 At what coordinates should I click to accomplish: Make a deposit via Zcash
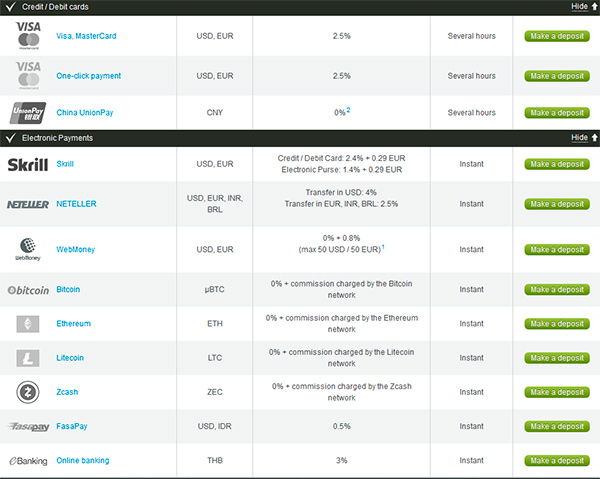point(557,392)
